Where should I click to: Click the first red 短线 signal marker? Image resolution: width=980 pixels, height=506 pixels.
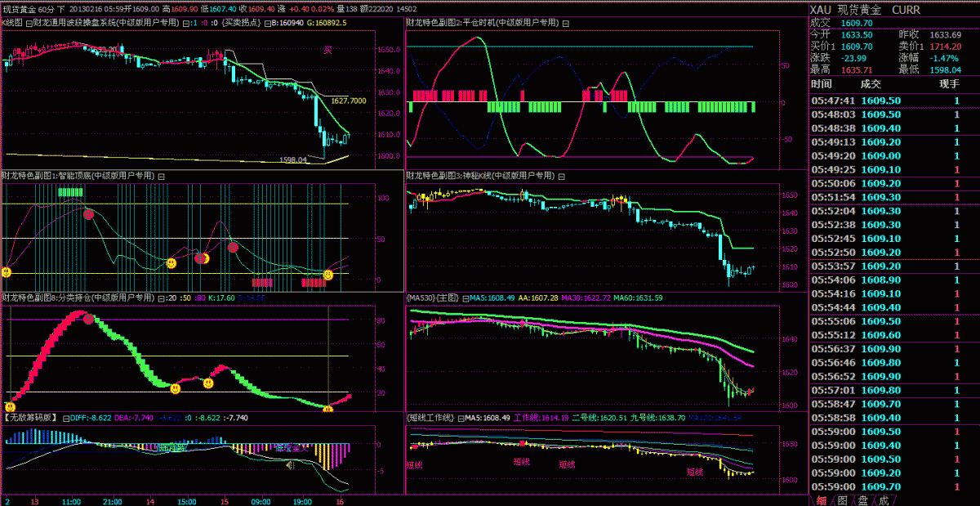click(414, 464)
